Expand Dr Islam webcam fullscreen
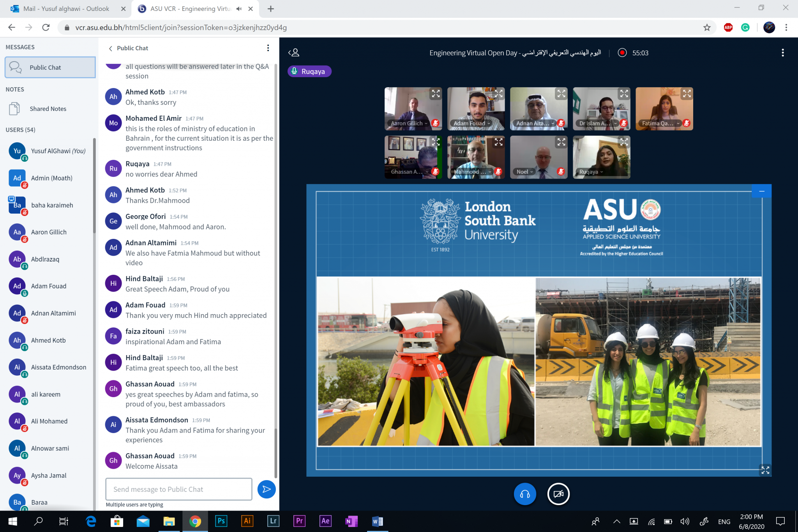Image resolution: width=798 pixels, height=532 pixels. 624,94
